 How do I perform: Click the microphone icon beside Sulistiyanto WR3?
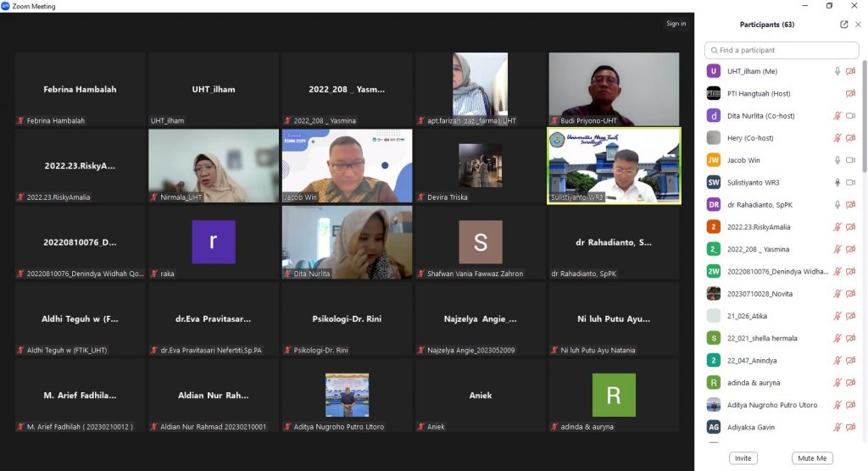[837, 182]
